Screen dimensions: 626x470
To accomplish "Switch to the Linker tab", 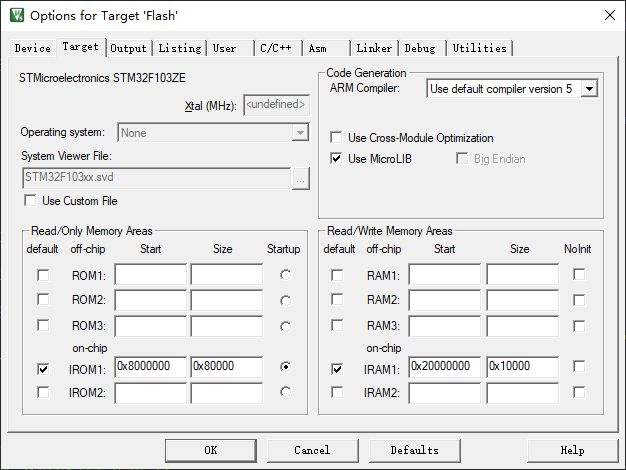I will click(x=374, y=48).
